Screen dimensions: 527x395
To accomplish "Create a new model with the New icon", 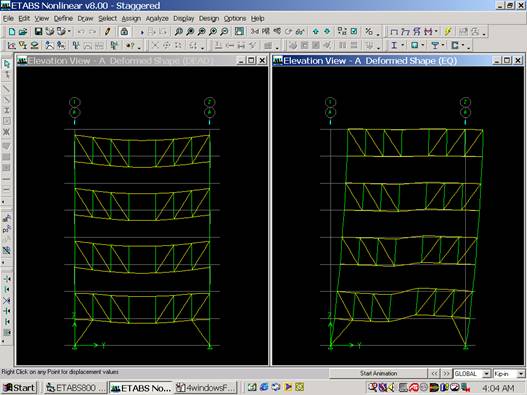I will tap(12, 32).
